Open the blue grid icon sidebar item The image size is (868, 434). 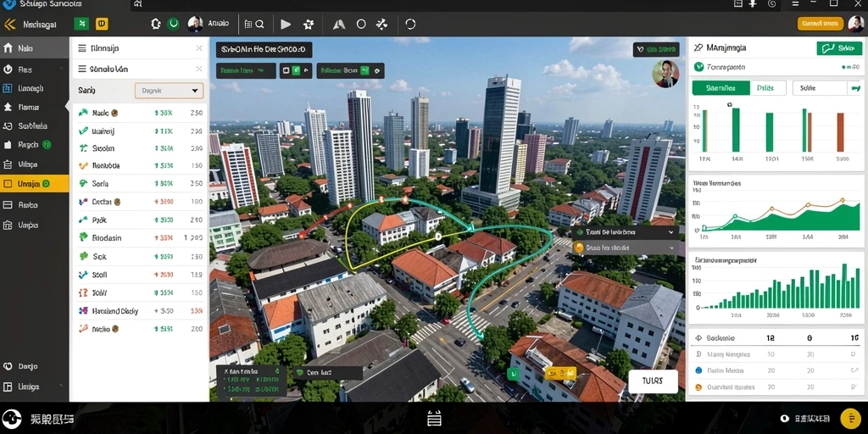point(34,88)
